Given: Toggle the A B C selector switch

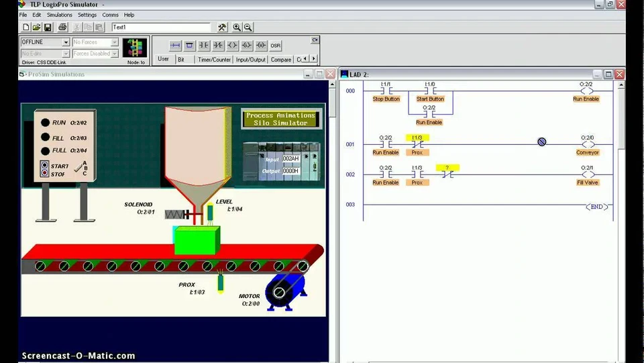Looking at the screenshot, I should click(x=80, y=168).
